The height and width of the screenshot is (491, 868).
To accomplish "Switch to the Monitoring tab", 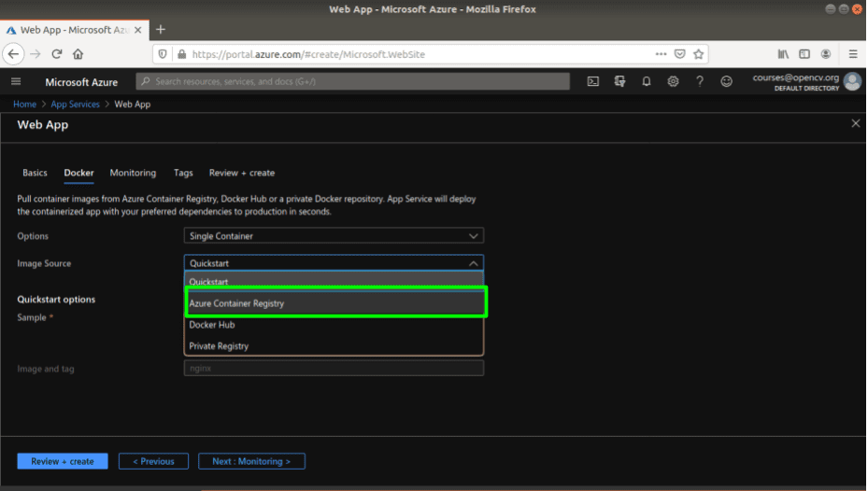I will (133, 173).
